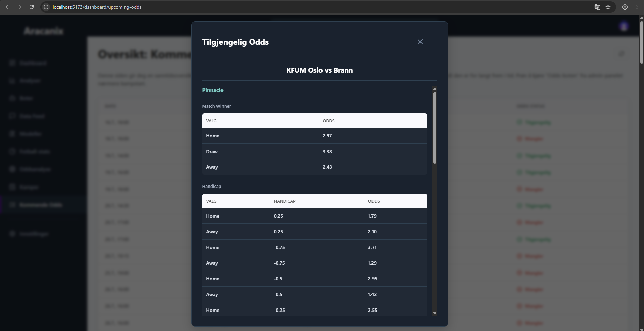Select handicap odds 2.95
This screenshot has width=644, height=331.
click(373, 279)
